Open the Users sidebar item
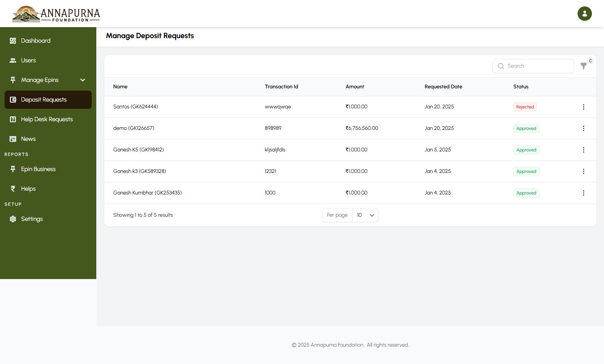This screenshot has height=364, width=604. click(28, 60)
